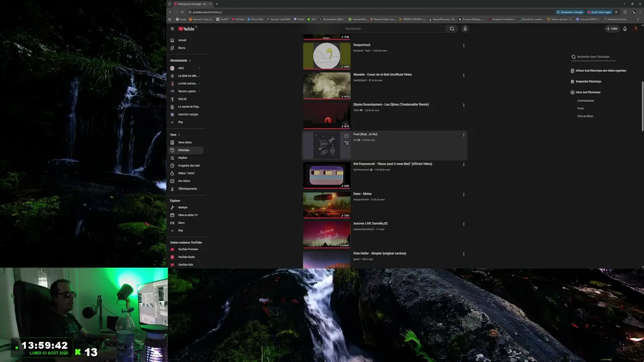Open Commentaires history link

pos(586,101)
